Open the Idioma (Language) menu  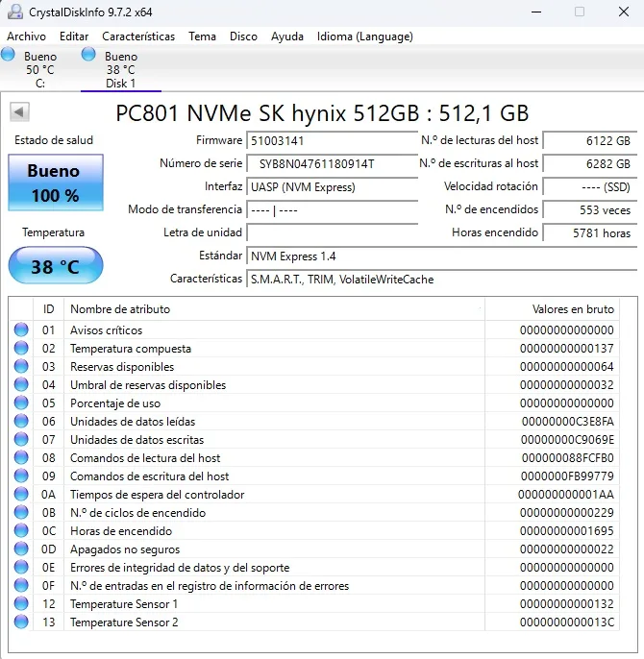(x=364, y=37)
